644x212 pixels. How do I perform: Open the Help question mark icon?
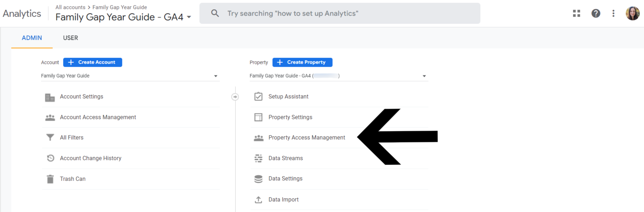(x=596, y=13)
